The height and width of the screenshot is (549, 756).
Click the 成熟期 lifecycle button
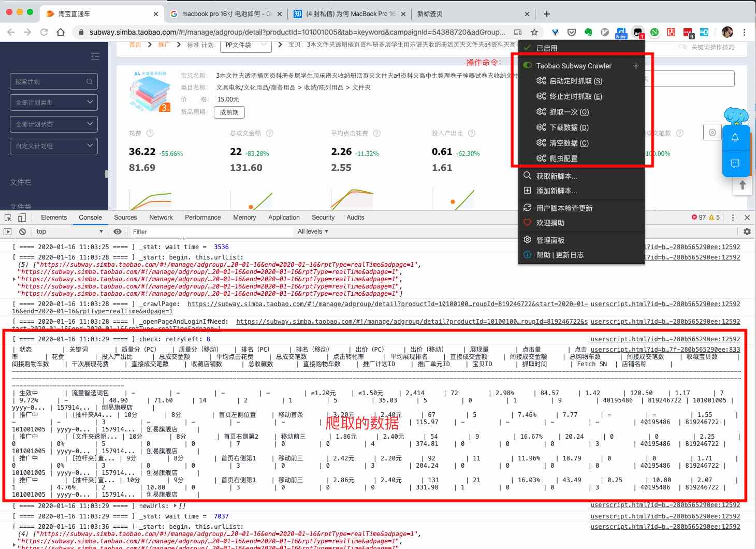click(229, 112)
